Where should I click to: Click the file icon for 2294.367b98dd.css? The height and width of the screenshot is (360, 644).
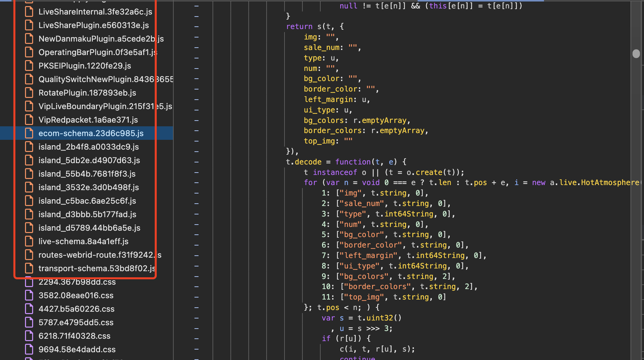[29, 281]
